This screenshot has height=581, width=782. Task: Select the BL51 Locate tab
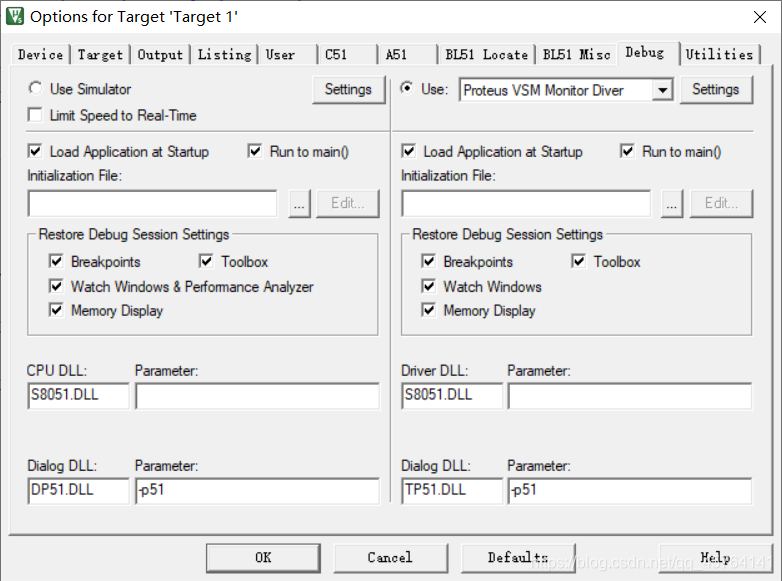(x=486, y=54)
